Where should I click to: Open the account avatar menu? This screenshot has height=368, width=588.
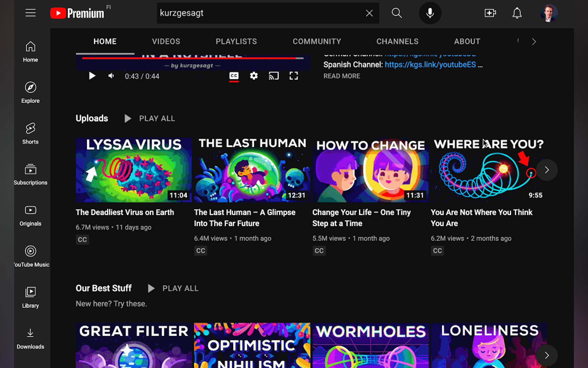pos(549,13)
